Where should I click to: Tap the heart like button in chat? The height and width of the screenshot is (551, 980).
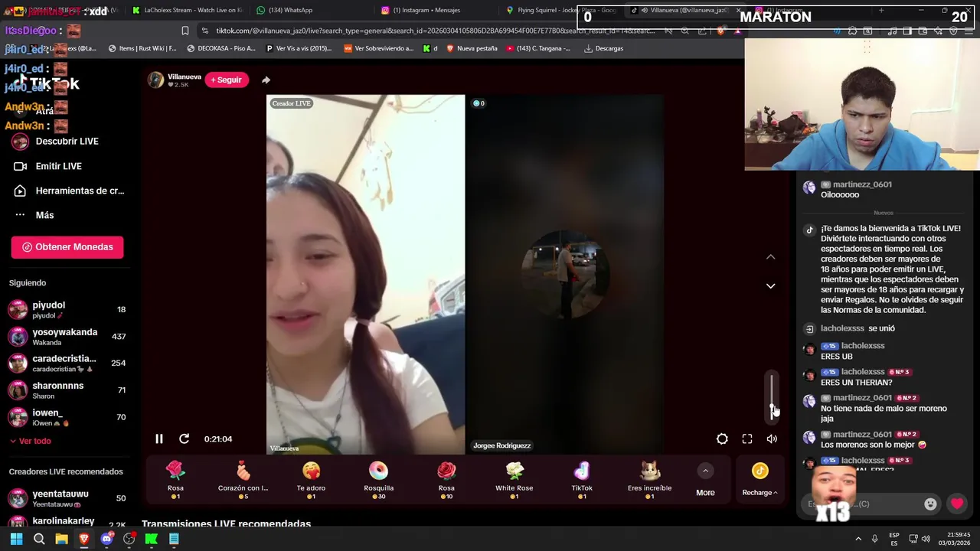(x=957, y=504)
